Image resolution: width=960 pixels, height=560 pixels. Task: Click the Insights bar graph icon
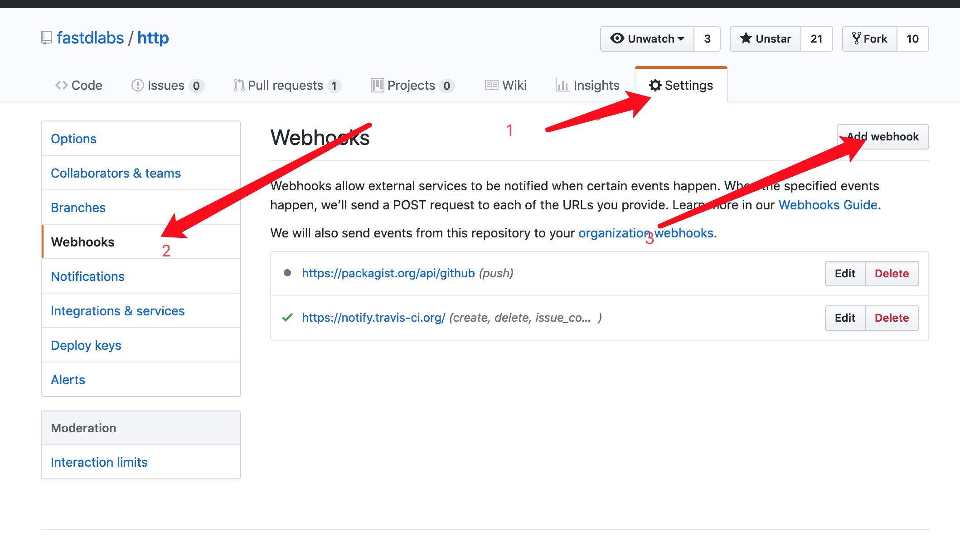coord(562,85)
